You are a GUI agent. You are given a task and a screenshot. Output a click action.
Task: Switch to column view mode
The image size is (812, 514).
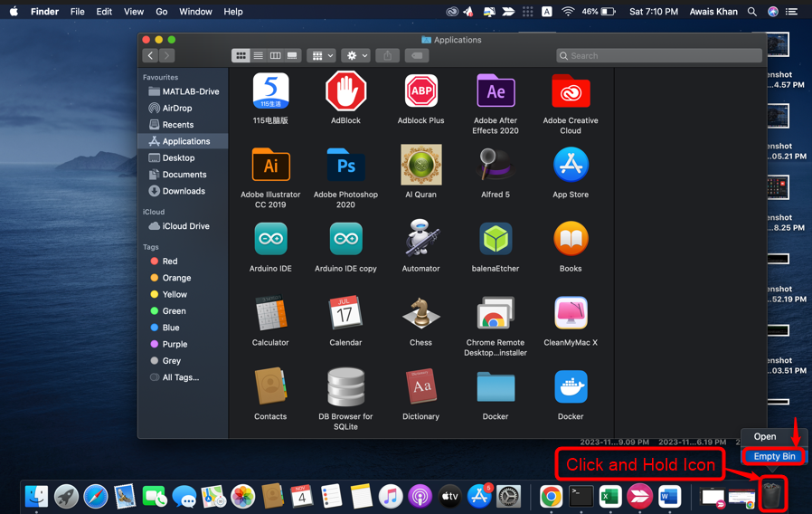point(275,56)
